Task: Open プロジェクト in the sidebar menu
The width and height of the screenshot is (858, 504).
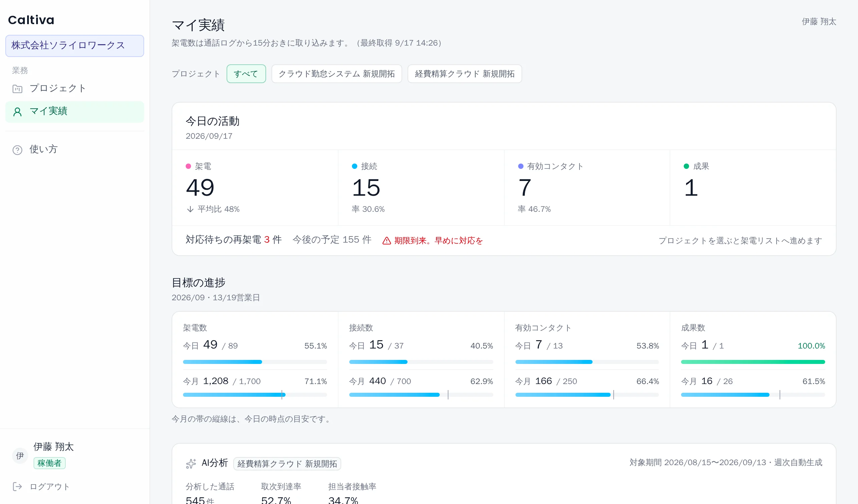Action: click(x=74, y=88)
